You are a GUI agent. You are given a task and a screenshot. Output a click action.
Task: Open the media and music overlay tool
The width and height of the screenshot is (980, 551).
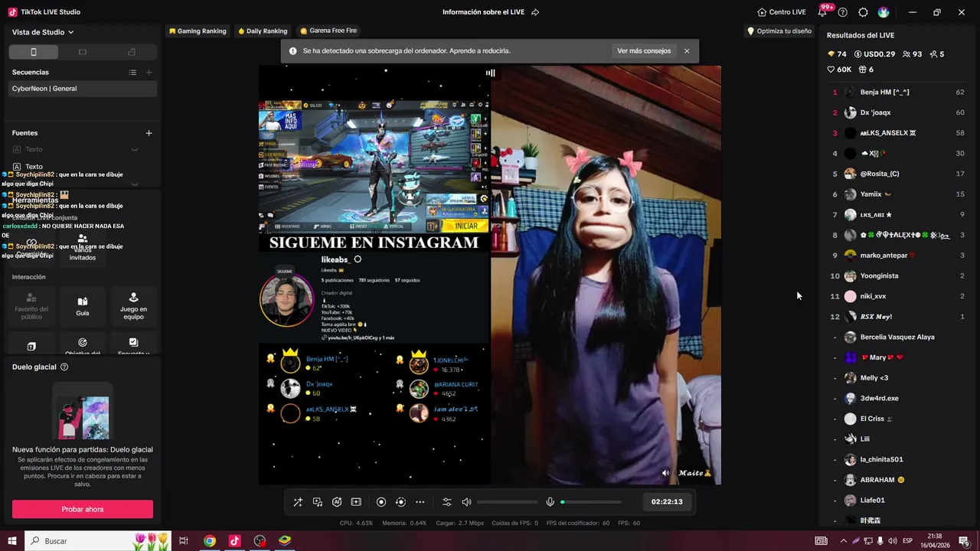tap(318, 502)
